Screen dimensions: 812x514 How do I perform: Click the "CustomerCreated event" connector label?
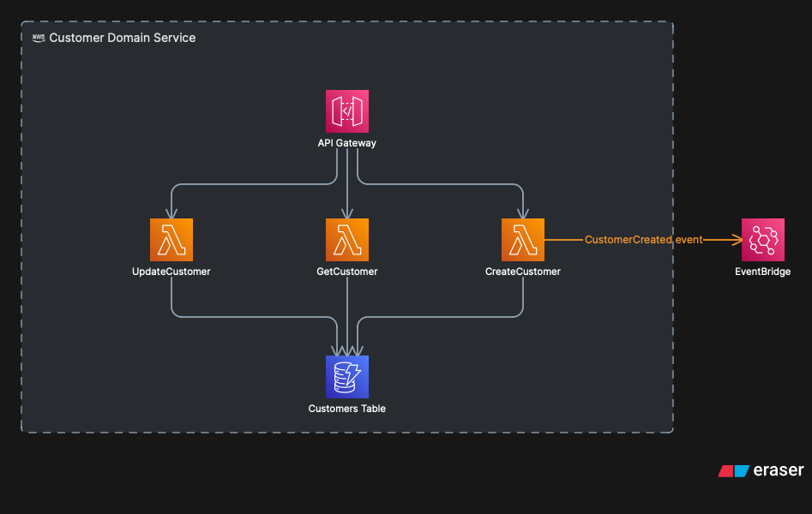(x=644, y=240)
